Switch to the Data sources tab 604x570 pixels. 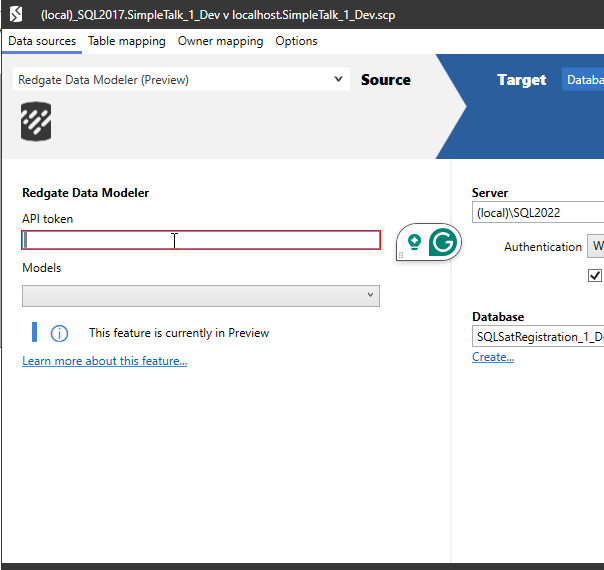coord(42,41)
